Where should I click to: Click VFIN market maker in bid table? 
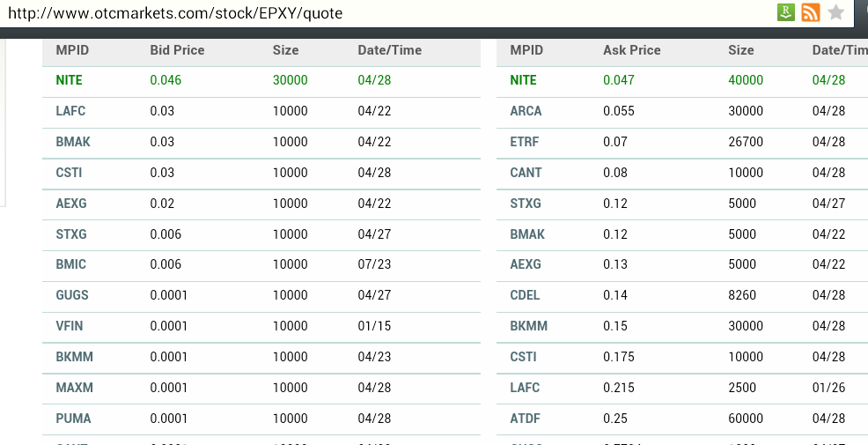click(70, 326)
